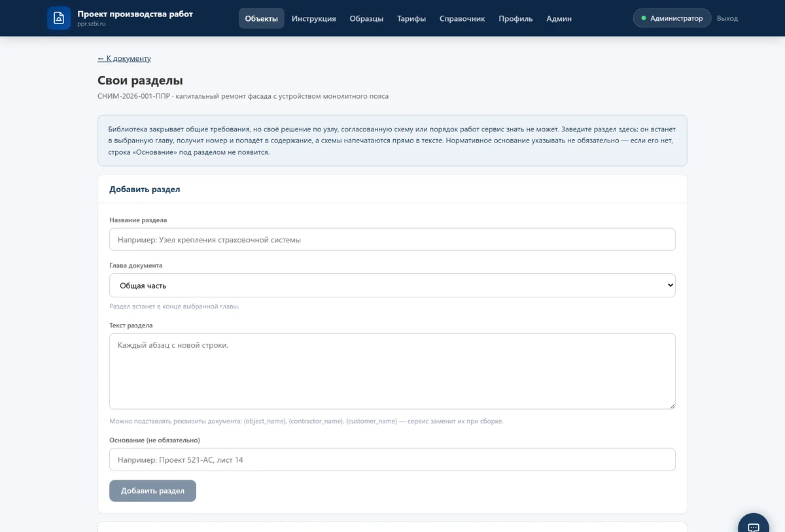Image resolution: width=785 pixels, height=532 pixels.
Task: Click the hint 'Раздел встанет в конце выбранной главы.'
Action: 174,306
